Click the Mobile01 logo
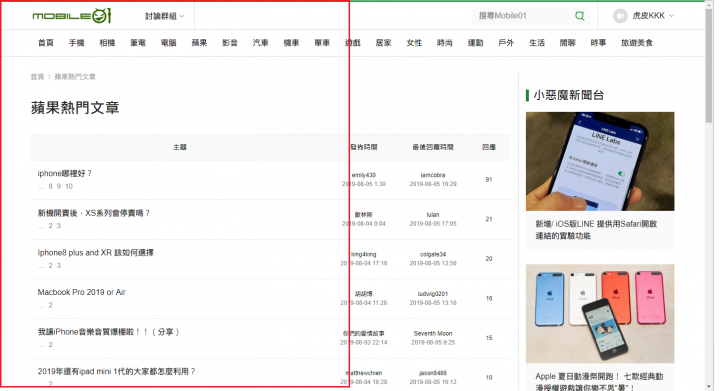This screenshot has height=391, width=720. 72,16
